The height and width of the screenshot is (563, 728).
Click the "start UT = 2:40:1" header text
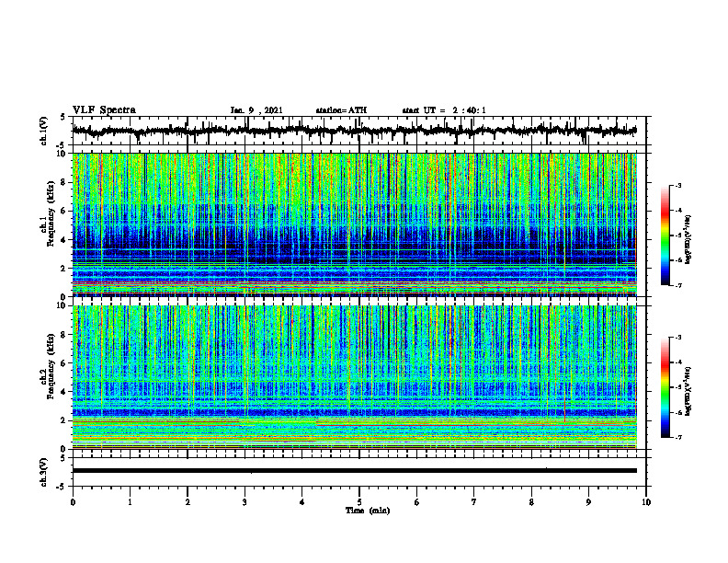[x=444, y=110]
